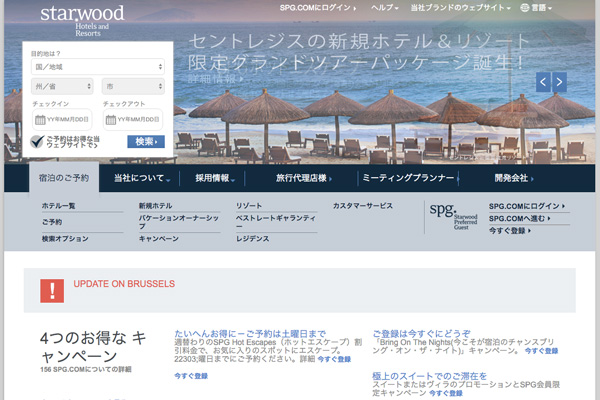Screen dimensions: 600x400
Task: Click the 4つのお得な キャンペーン heading
Action: [x=93, y=347]
